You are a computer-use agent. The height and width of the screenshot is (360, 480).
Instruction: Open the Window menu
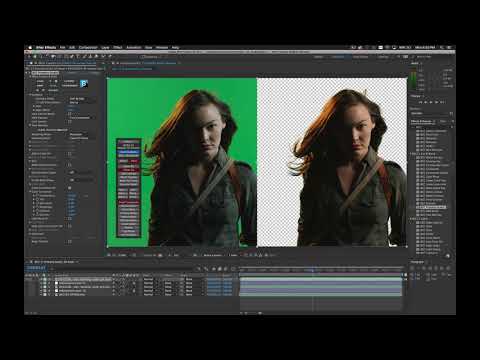click(x=162, y=47)
